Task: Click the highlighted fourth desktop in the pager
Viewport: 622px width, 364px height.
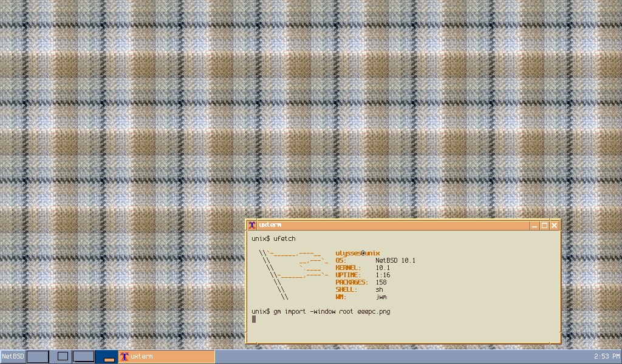Action: point(107,357)
